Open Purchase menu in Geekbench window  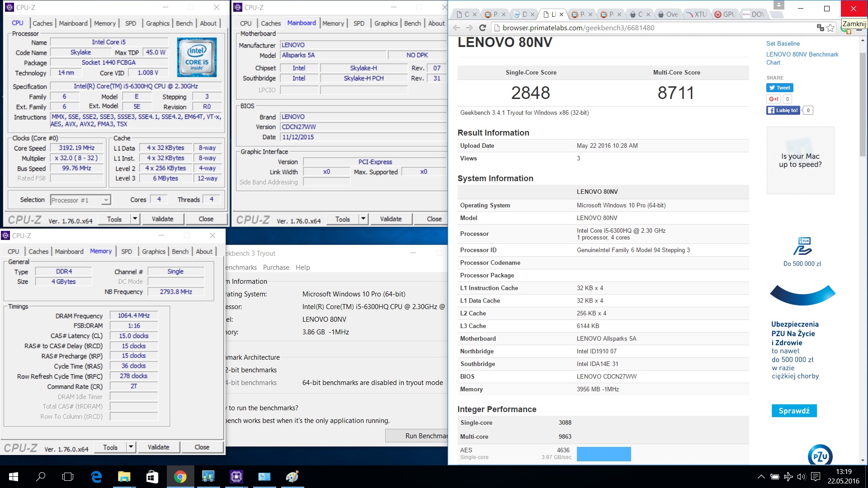click(x=276, y=267)
